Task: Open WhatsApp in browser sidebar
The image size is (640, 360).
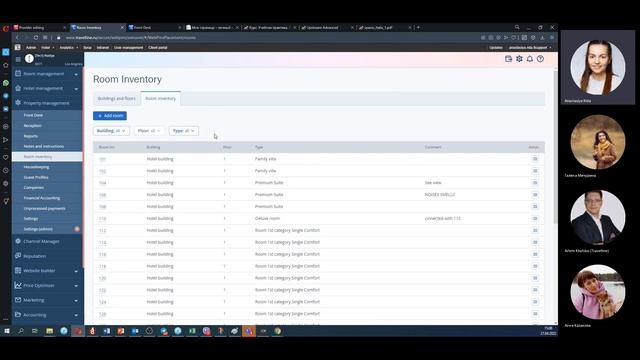Action: tap(6, 82)
